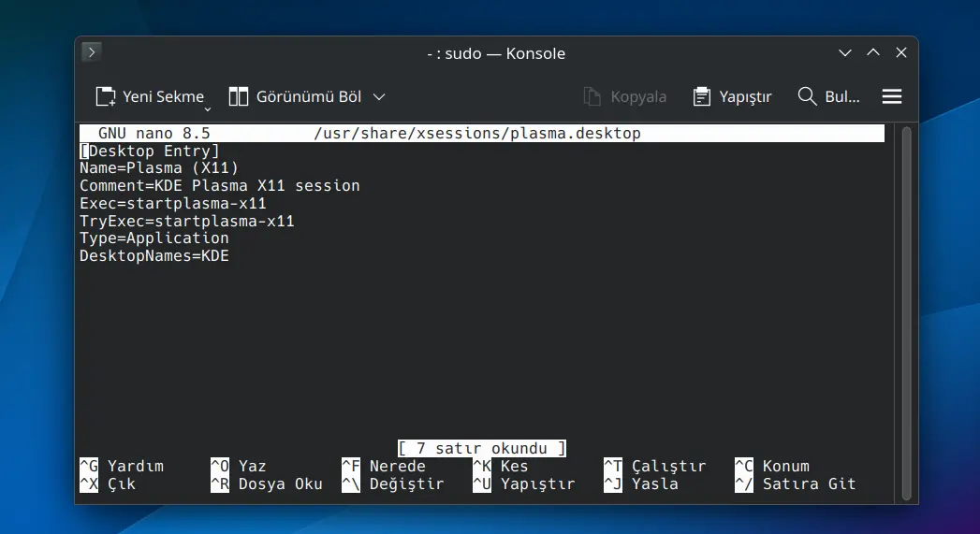Click the ^F Nerede shortcut

pos(384,466)
